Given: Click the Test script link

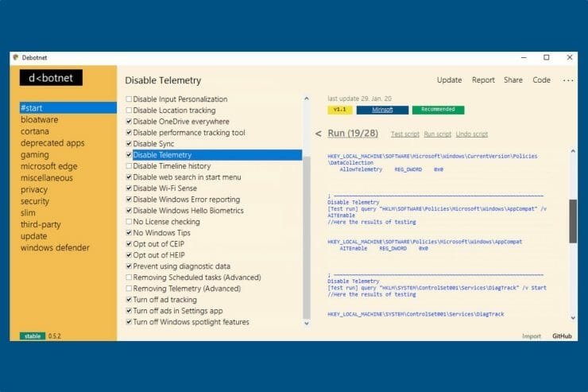Looking at the screenshot, I should pos(405,134).
